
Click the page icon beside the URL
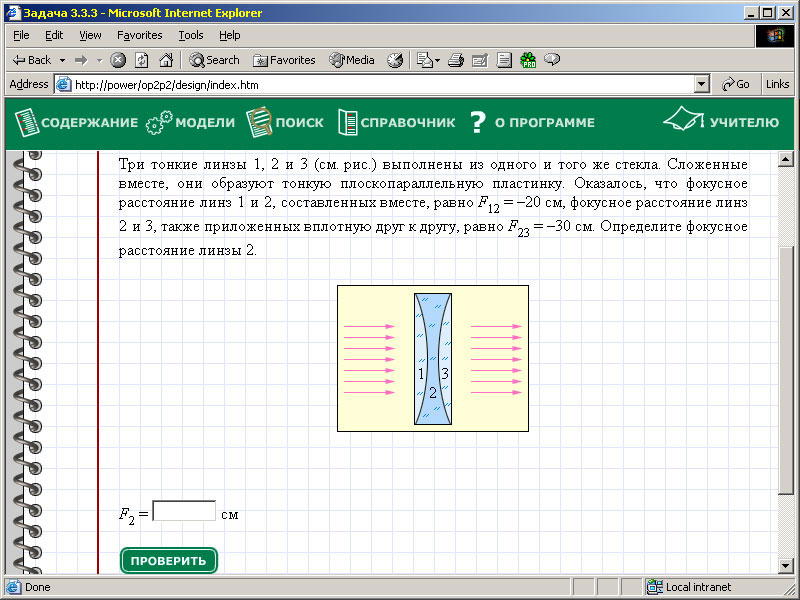point(63,85)
